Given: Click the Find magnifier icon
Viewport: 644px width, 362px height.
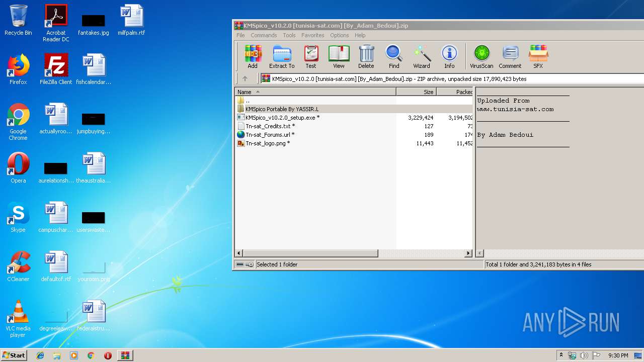Looking at the screenshot, I should [394, 57].
